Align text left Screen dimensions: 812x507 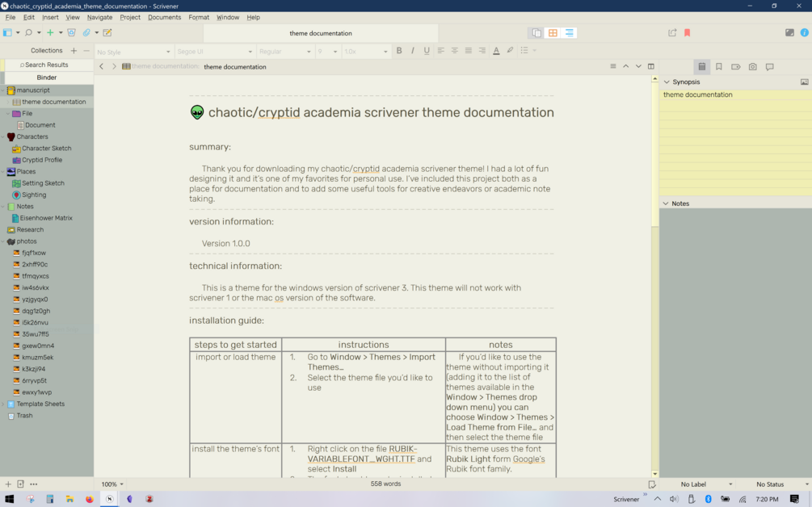click(440, 51)
